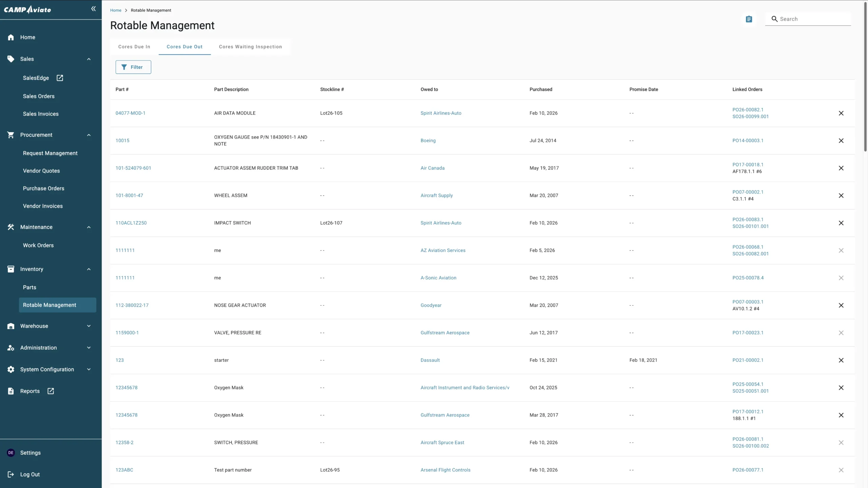Collapse the Sales menu chevron

point(89,59)
